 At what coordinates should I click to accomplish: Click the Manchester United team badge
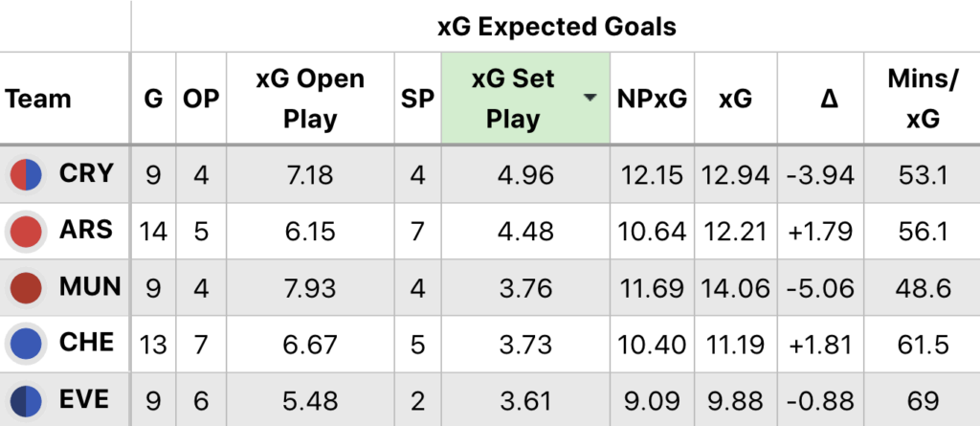pos(26,286)
